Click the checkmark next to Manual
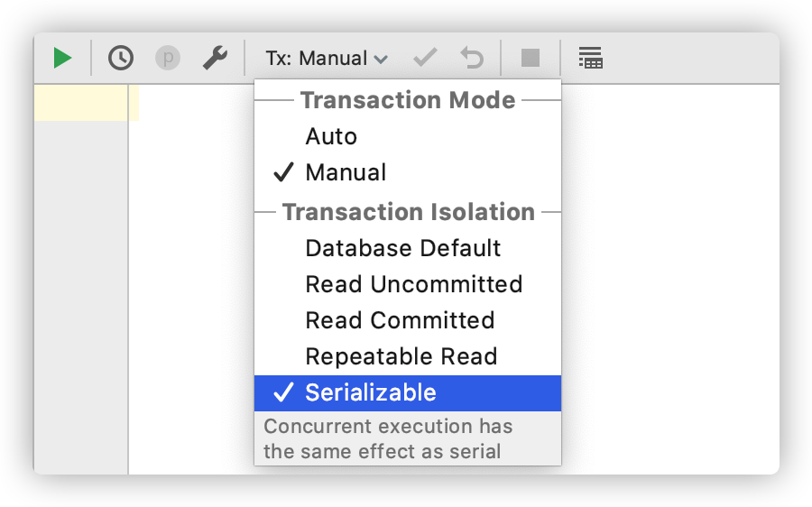 coord(283,172)
